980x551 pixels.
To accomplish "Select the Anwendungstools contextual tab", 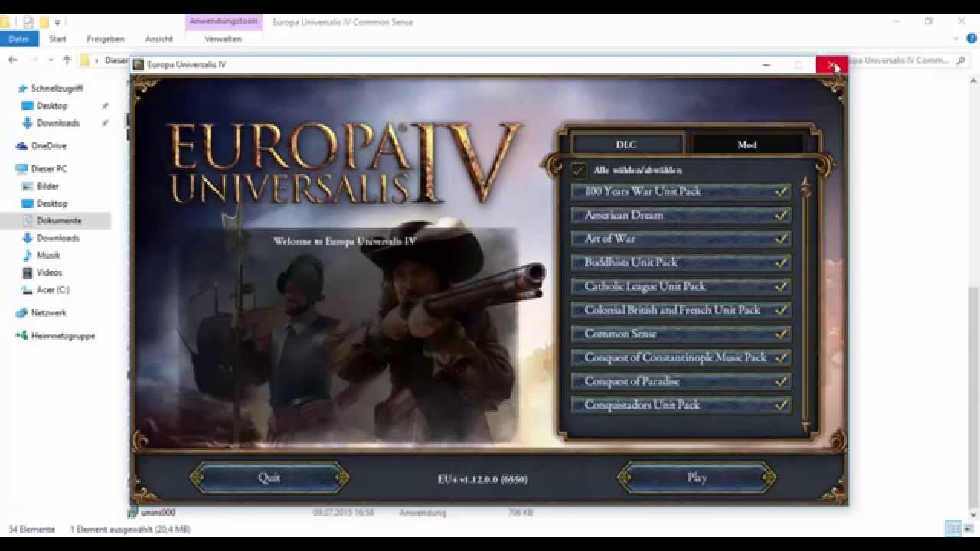I will 224,21.
